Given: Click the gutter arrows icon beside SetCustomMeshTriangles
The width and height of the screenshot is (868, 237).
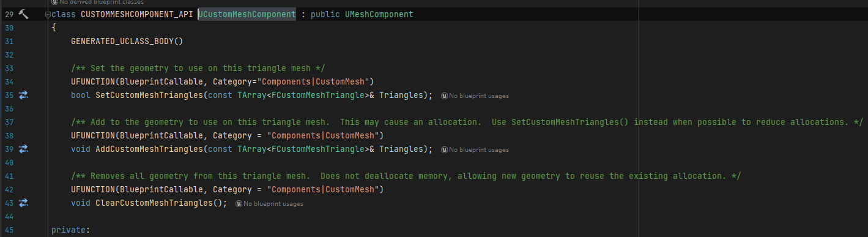Looking at the screenshot, I should point(24,95).
